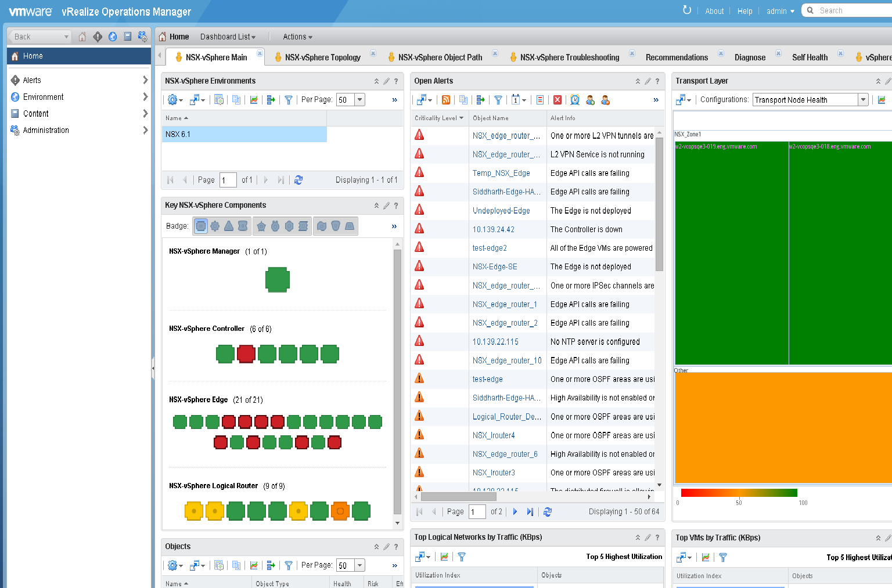The image size is (892, 588).
Task: Go to next page of Open Alerts
Action: (x=515, y=511)
